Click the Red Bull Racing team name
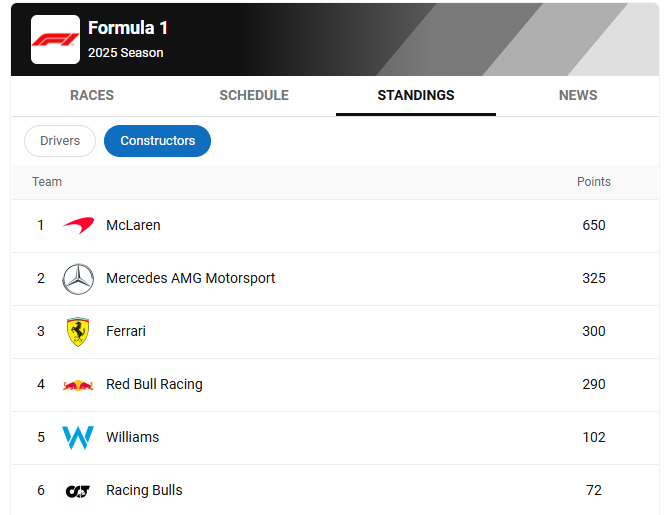The height and width of the screenshot is (515, 666). click(154, 385)
